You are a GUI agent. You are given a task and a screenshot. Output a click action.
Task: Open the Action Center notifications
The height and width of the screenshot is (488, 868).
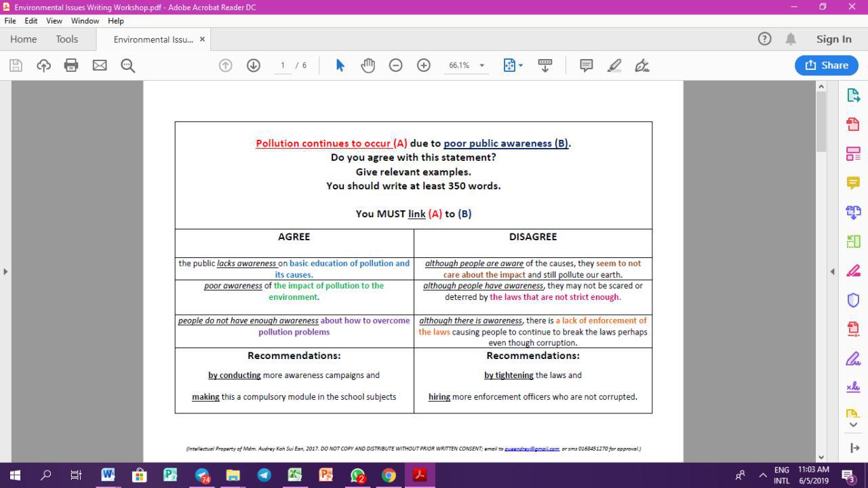coord(849,475)
